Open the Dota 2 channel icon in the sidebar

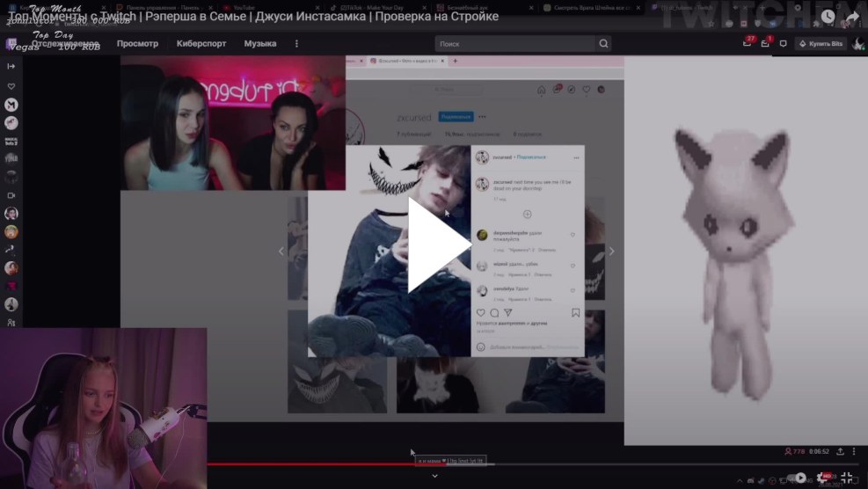tap(11, 142)
